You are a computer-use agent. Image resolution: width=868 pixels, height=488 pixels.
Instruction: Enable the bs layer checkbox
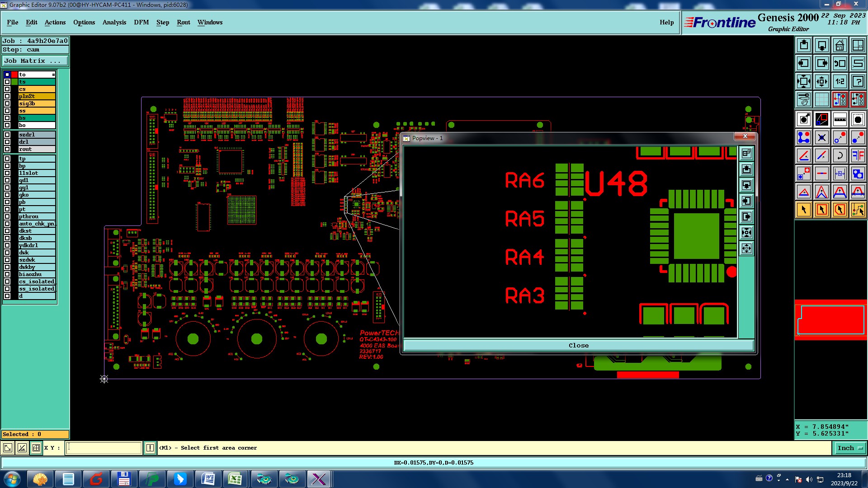point(7,118)
